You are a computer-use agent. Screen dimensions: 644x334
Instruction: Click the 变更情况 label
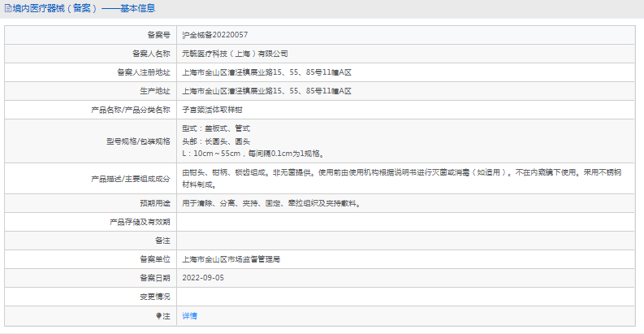click(155, 297)
